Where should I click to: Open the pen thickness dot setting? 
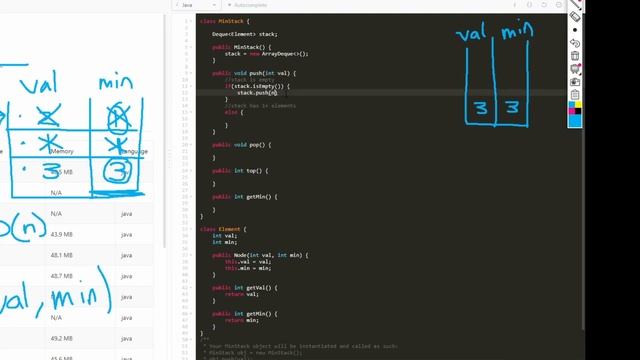pos(575,30)
